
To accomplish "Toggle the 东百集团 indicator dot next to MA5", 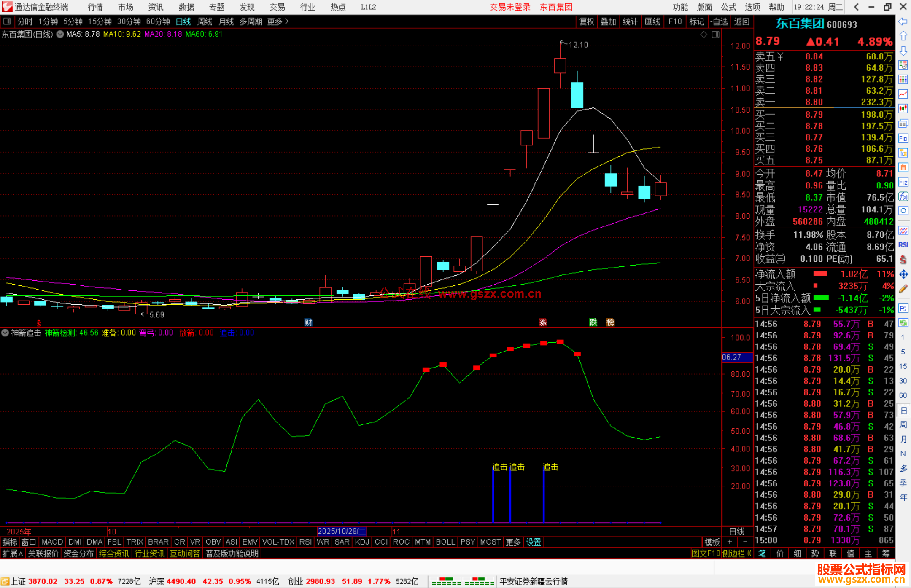I will point(60,34).
